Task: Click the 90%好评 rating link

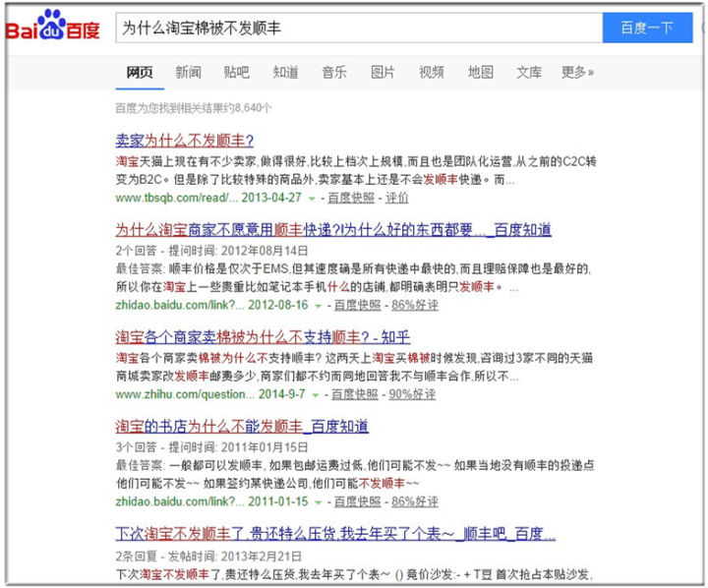Action: 412,394
